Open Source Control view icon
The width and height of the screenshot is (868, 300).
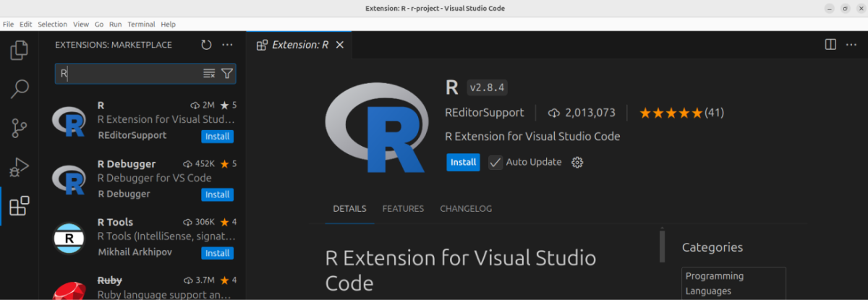pyautogui.click(x=20, y=129)
